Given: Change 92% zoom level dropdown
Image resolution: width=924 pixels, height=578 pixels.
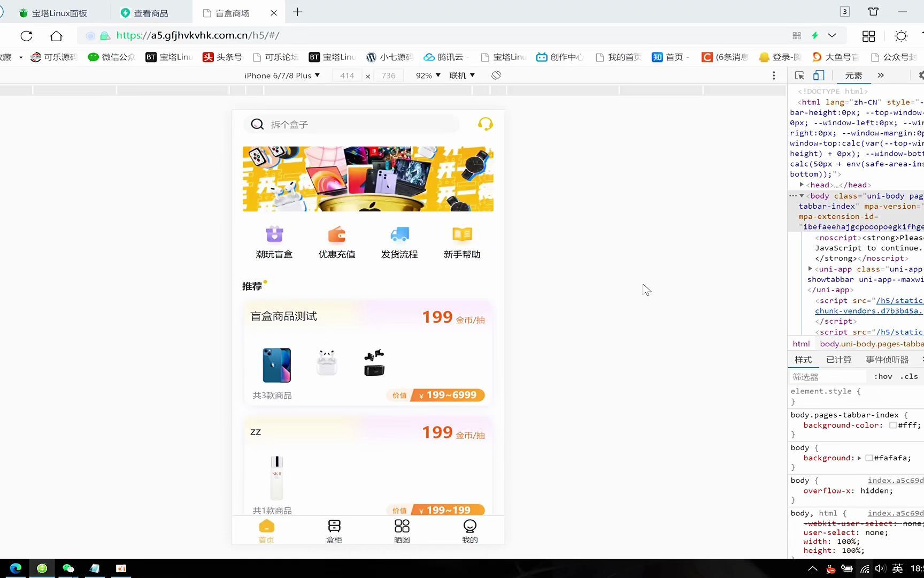Looking at the screenshot, I should (x=428, y=75).
